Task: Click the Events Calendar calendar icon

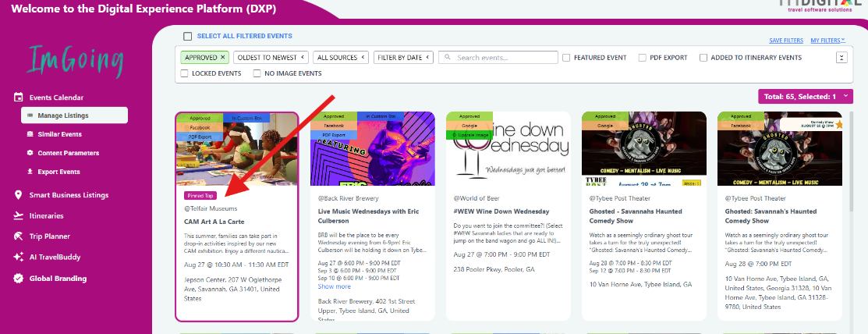Action: (18, 98)
